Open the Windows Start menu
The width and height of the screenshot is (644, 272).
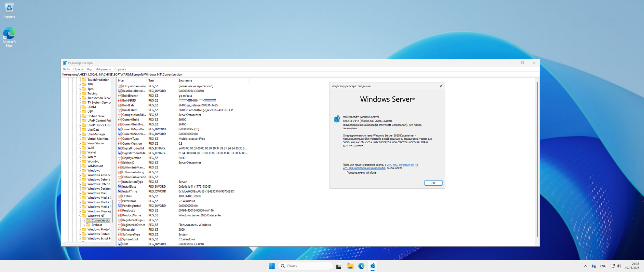coord(272,266)
